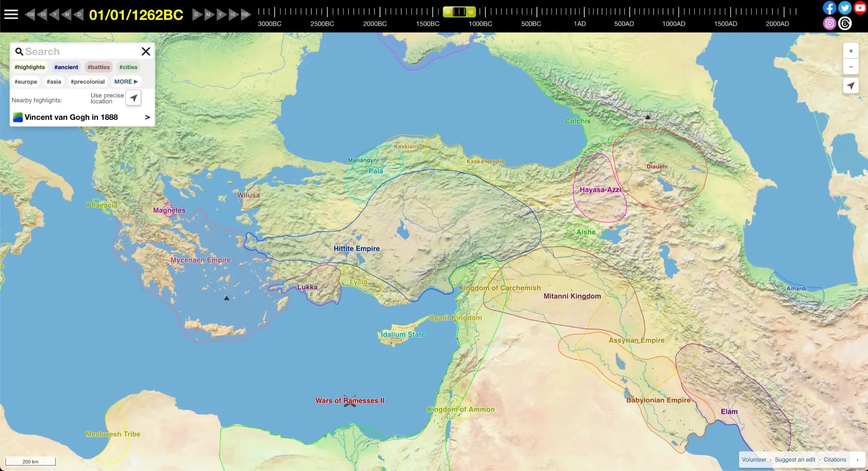
Task: Open the Instagram profile icon
Action: tap(829, 23)
